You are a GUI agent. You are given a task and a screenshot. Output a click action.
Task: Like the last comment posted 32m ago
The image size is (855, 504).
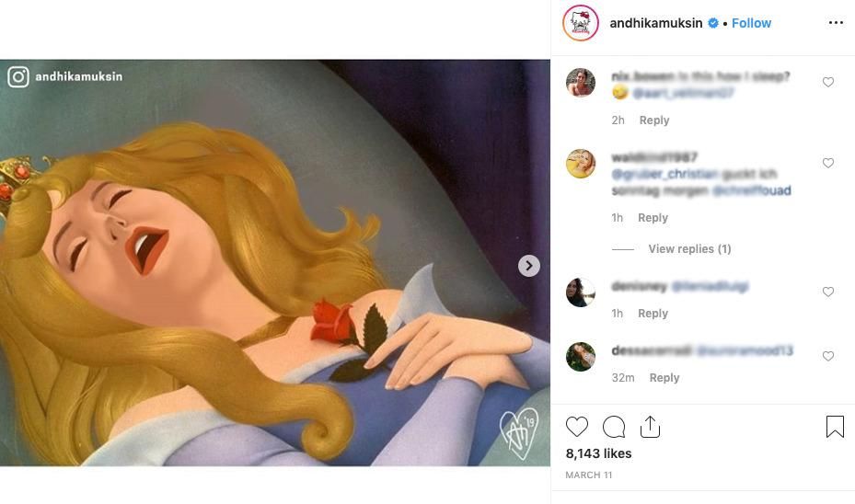pyautogui.click(x=828, y=356)
